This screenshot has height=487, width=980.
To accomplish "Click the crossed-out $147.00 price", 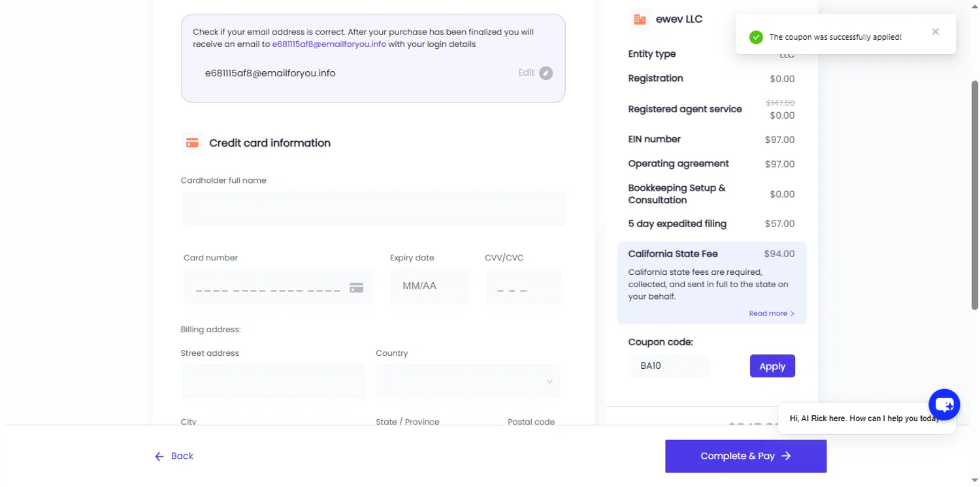I will (780, 103).
